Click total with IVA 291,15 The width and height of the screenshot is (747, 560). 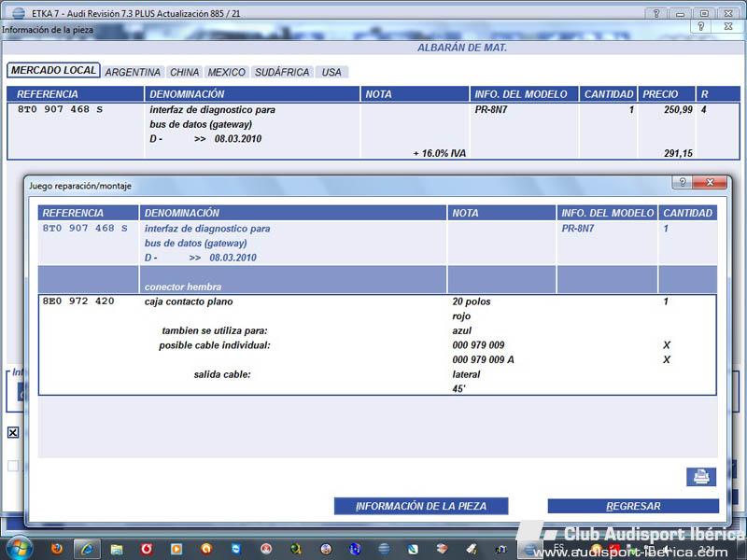(679, 153)
